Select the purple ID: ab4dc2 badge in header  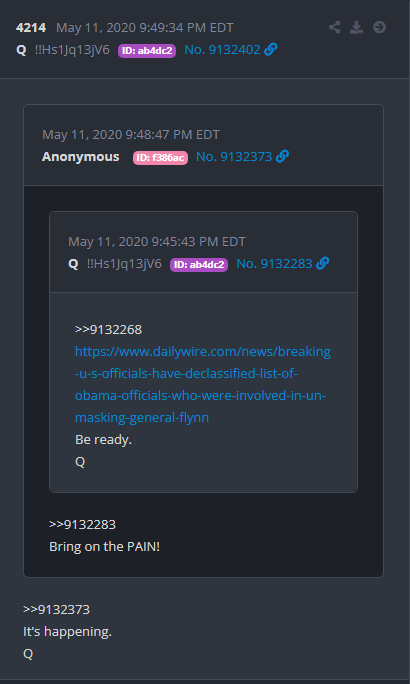147,51
